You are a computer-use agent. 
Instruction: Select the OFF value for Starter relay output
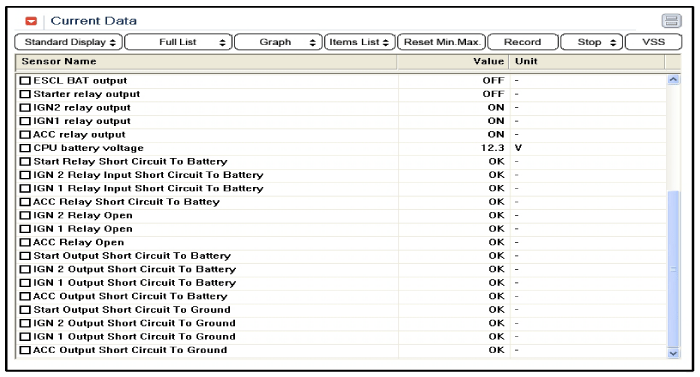click(493, 94)
